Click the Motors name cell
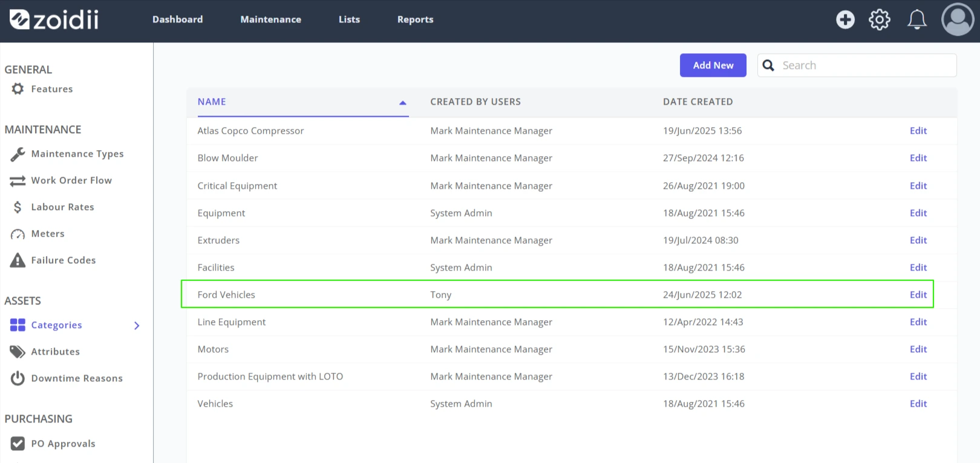980x463 pixels. 213,349
